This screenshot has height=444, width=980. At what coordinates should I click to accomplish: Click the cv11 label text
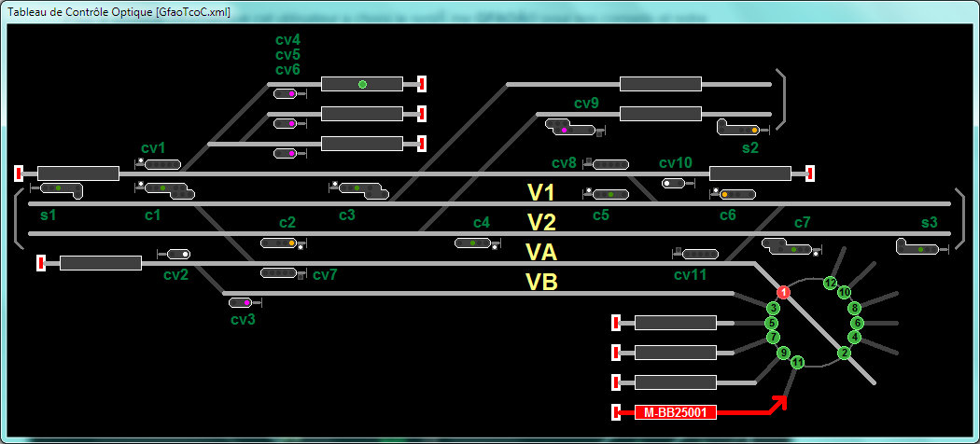coord(691,275)
